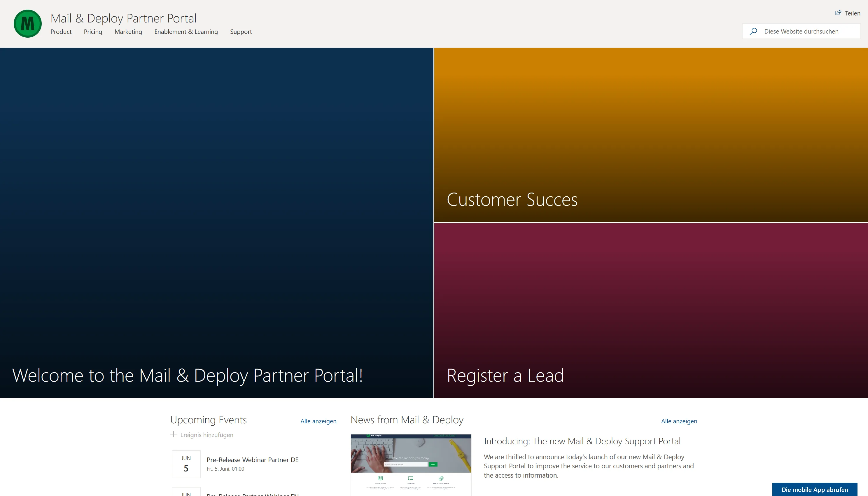Click the Mail & Deploy Partner Portal title
The image size is (868, 496).
(123, 18)
